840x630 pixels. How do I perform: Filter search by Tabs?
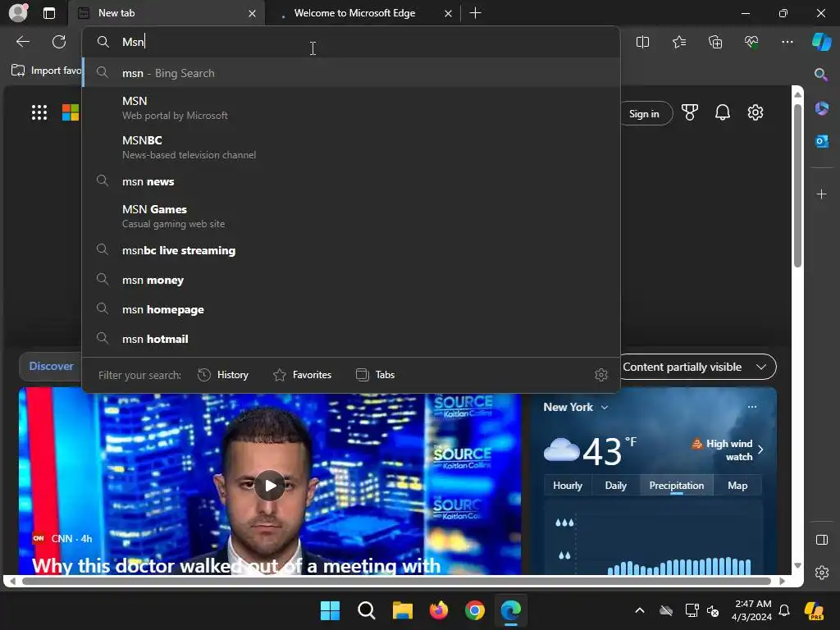click(375, 375)
